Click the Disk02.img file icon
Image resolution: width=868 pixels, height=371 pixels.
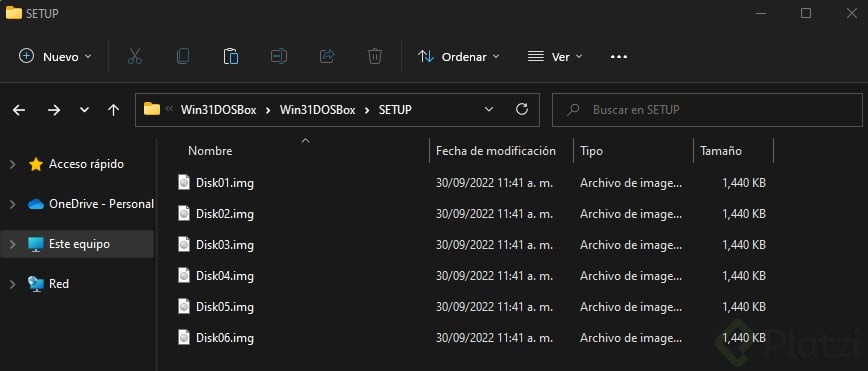184,213
